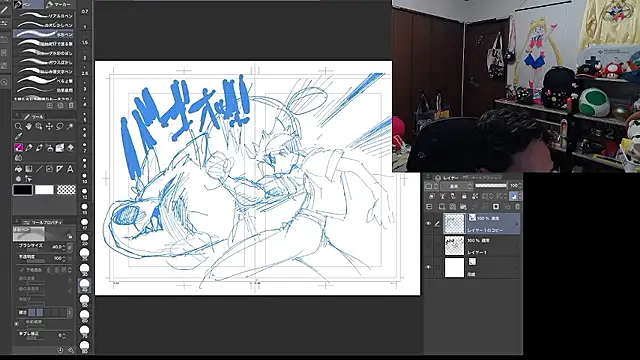640x360 pixels.
Task: Select the Move Layer cross-arrows tool
Action: (x=49, y=127)
